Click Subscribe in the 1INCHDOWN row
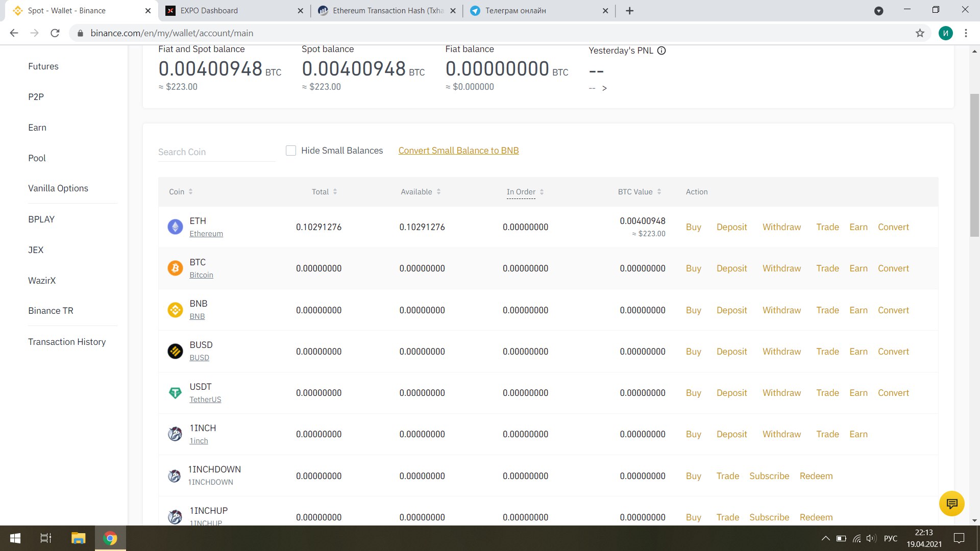Image resolution: width=980 pixels, height=551 pixels. [769, 476]
